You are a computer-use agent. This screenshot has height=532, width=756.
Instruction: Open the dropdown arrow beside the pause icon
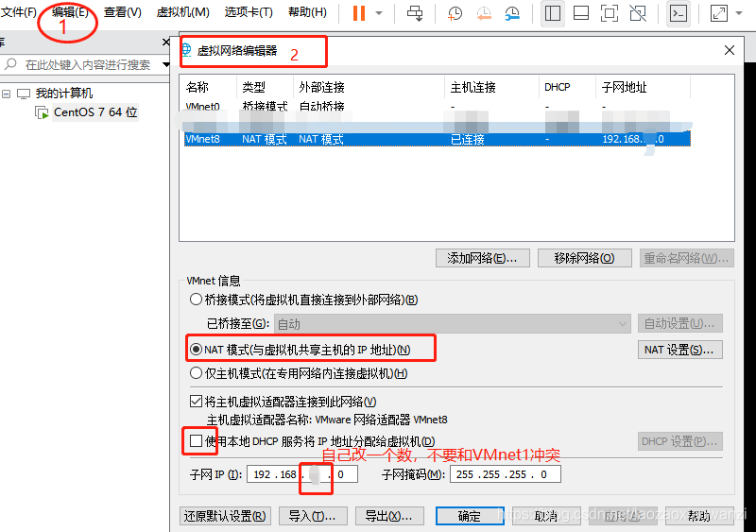point(379,13)
